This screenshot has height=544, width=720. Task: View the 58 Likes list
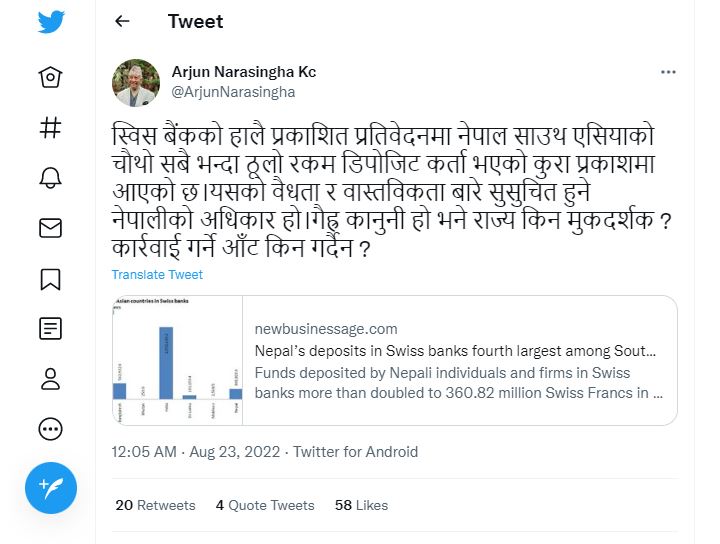point(361,505)
